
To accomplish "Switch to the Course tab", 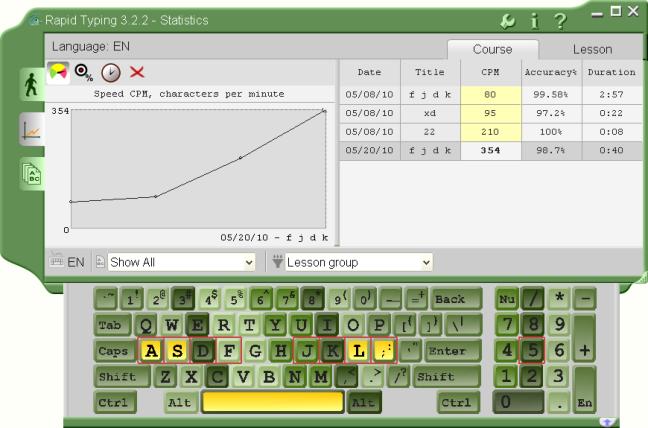I will (493, 50).
